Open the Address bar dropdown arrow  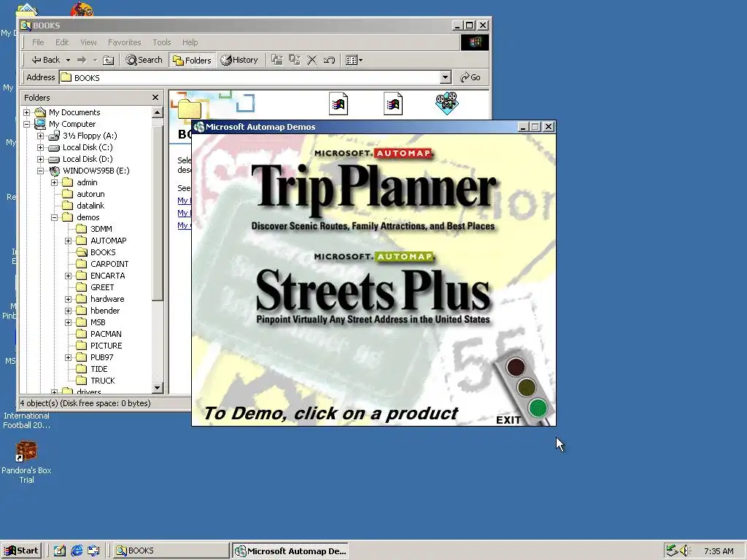pyautogui.click(x=445, y=77)
